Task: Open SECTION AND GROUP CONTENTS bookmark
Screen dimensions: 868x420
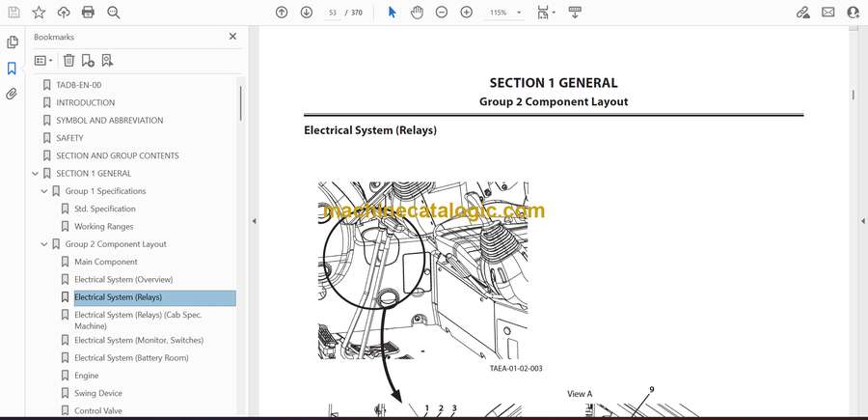Action: pyautogui.click(x=118, y=155)
